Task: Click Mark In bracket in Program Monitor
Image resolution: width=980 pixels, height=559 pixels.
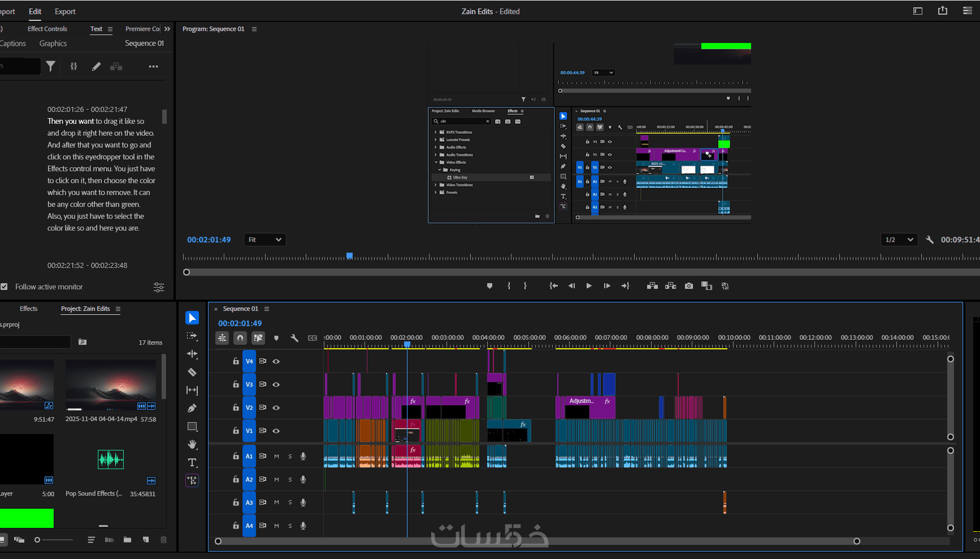Action: point(508,286)
